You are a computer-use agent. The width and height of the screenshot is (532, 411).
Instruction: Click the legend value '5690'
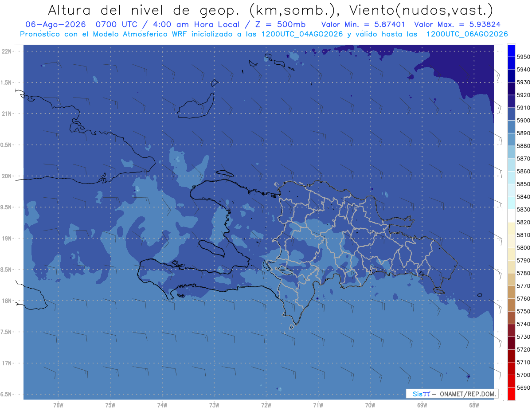tap(523, 388)
